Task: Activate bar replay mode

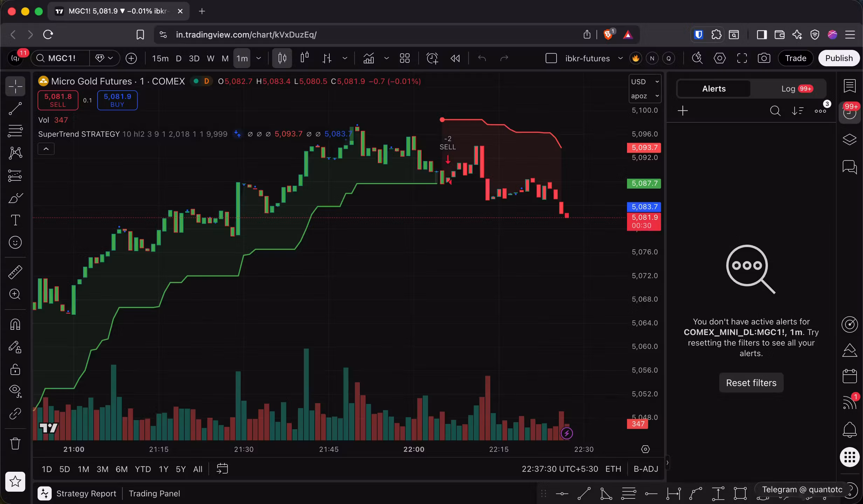Action: 455,58
